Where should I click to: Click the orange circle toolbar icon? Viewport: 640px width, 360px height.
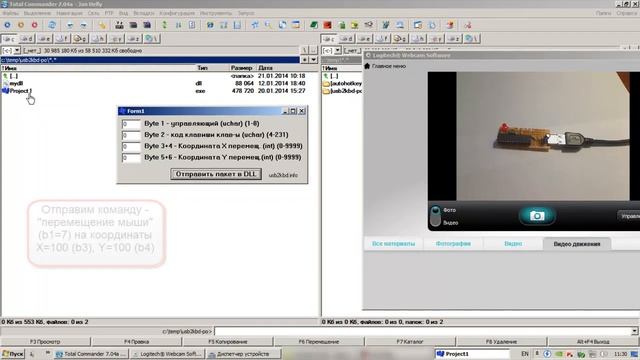click(21, 25)
